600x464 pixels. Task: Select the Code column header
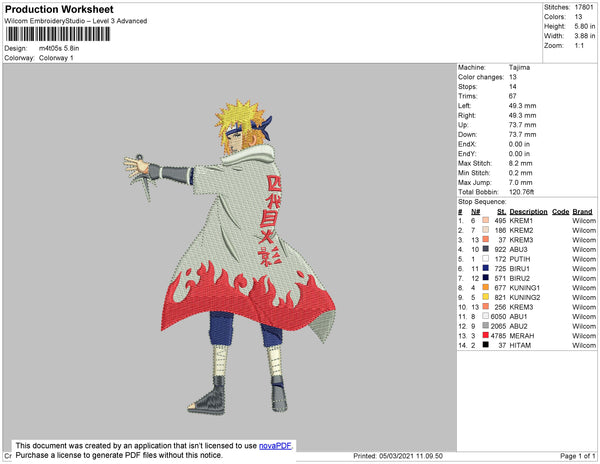(560, 212)
